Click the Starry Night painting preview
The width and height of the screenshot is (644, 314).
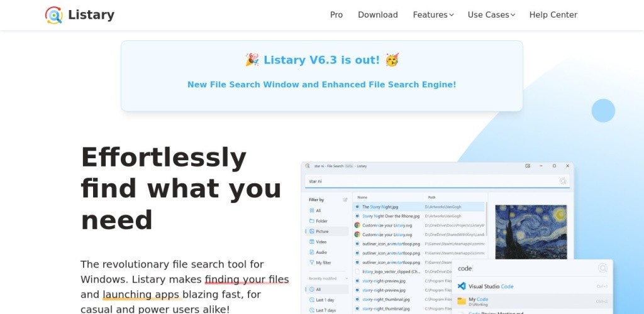(531, 231)
